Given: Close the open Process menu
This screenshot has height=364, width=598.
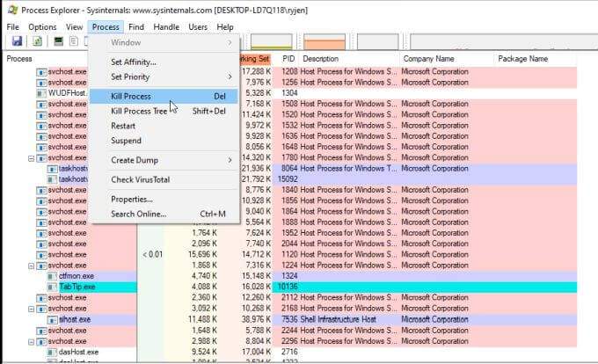Looking at the screenshot, I should [x=106, y=27].
